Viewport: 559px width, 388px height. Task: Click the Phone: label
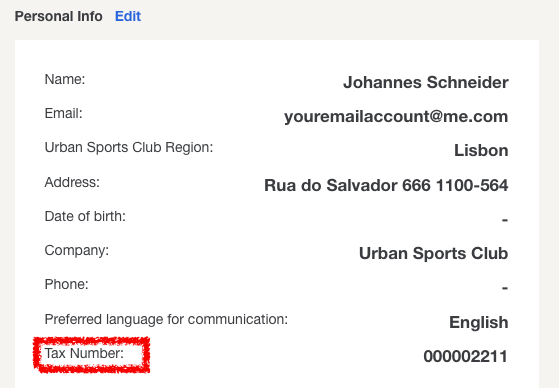(x=66, y=284)
